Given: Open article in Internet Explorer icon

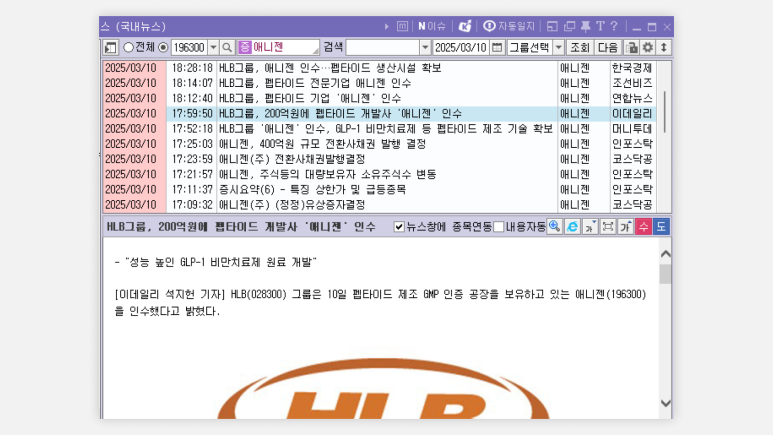Looking at the screenshot, I should [x=572, y=226].
